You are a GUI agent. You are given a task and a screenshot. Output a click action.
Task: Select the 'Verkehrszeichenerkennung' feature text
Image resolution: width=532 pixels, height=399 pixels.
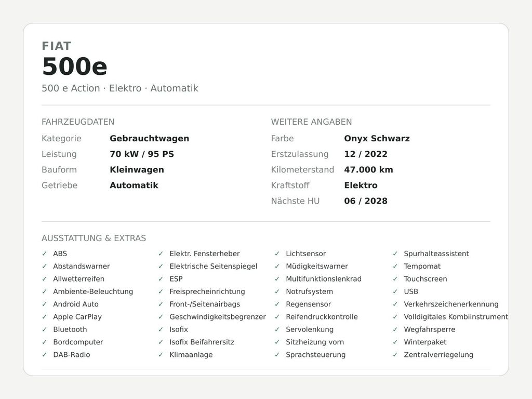tap(451, 304)
